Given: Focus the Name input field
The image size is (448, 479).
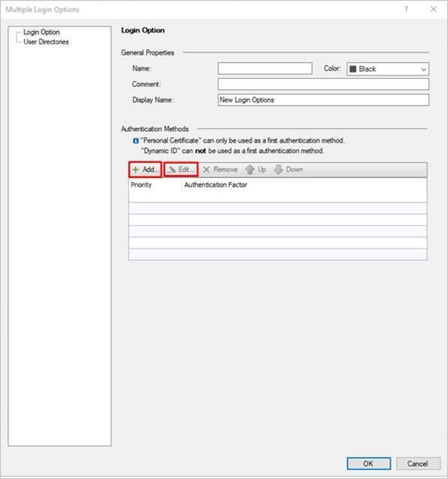Looking at the screenshot, I should click(x=265, y=68).
